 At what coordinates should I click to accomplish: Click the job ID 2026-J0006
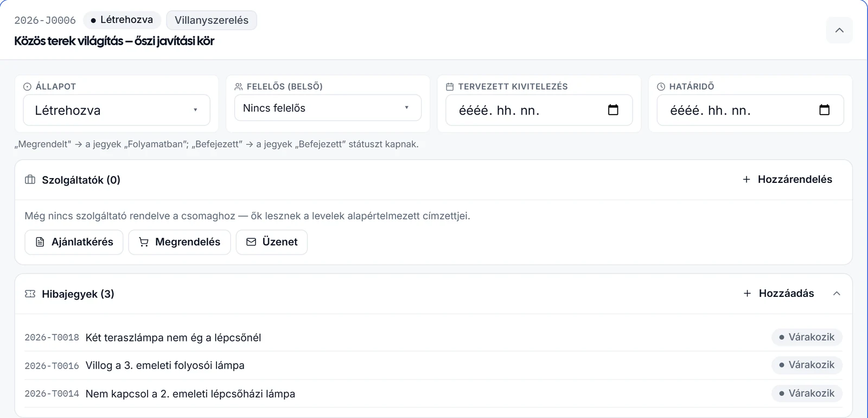coord(45,21)
